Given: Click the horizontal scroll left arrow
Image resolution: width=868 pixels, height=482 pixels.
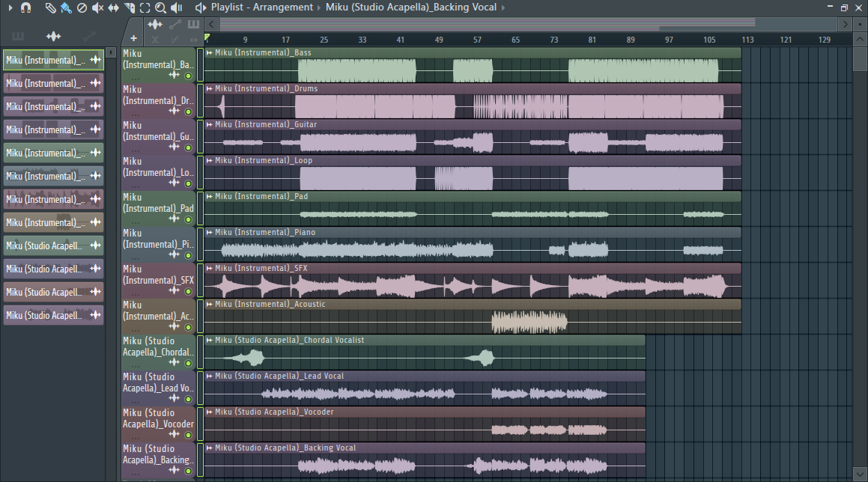Looking at the screenshot, I should pyautogui.click(x=211, y=25).
